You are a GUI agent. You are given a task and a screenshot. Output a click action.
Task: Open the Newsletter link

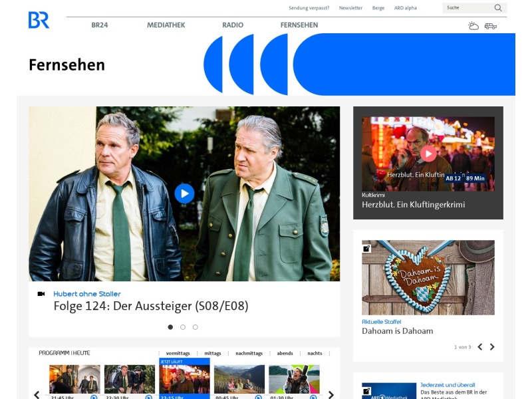point(350,8)
